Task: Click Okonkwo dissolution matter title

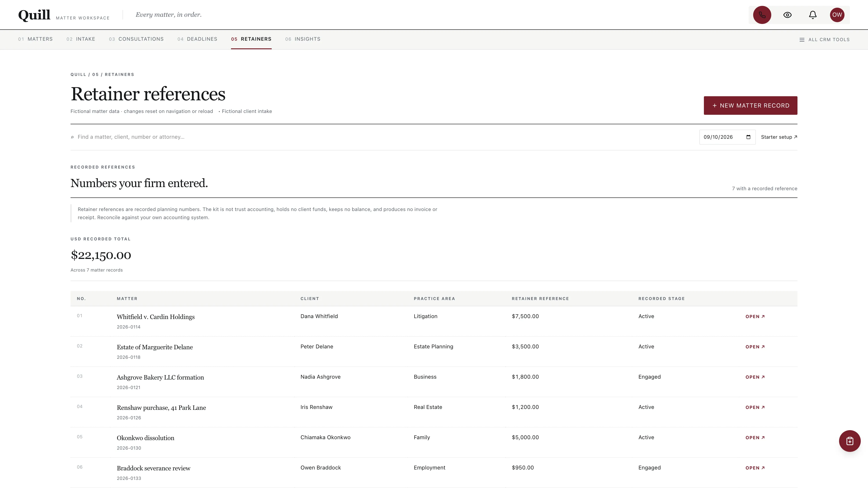Action: pyautogui.click(x=146, y=438)
